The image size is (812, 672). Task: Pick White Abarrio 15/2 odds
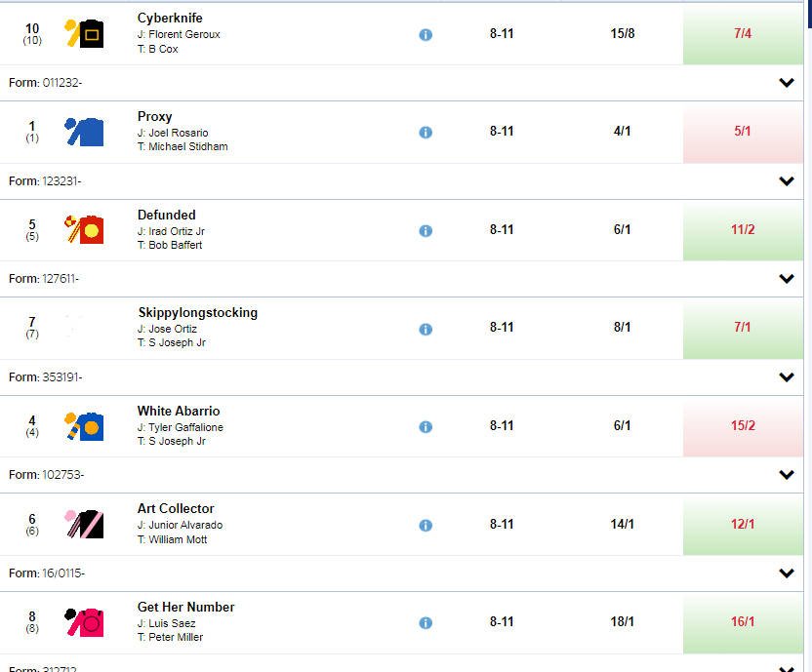(x=743, y=425)
